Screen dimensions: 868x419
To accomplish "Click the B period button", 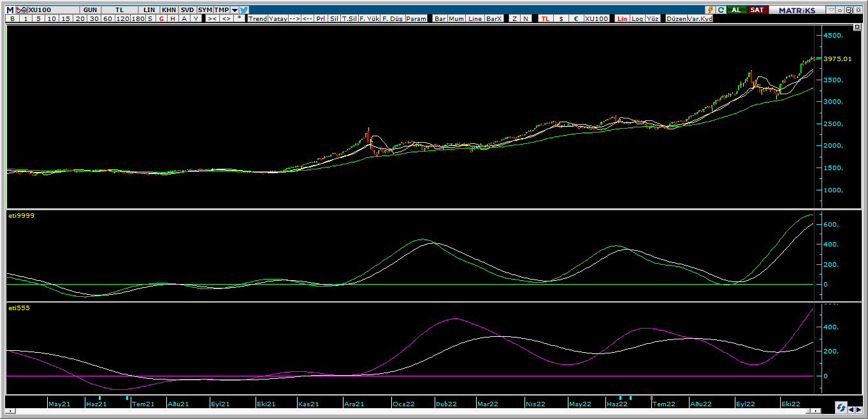I will 12,18.
